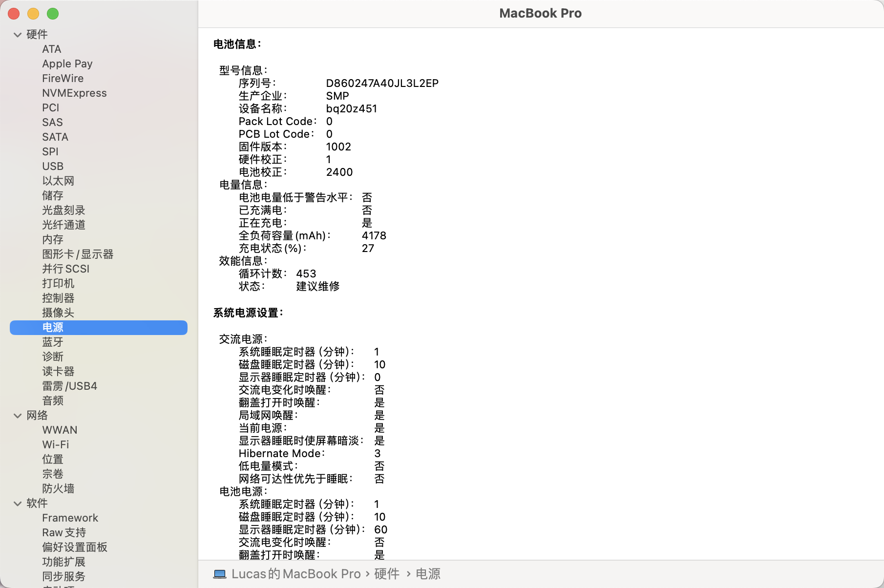The height and width of the screenshot is (588, 884).
Task: Open the 防火墙 network entry
Action: [x=58, y=489]
